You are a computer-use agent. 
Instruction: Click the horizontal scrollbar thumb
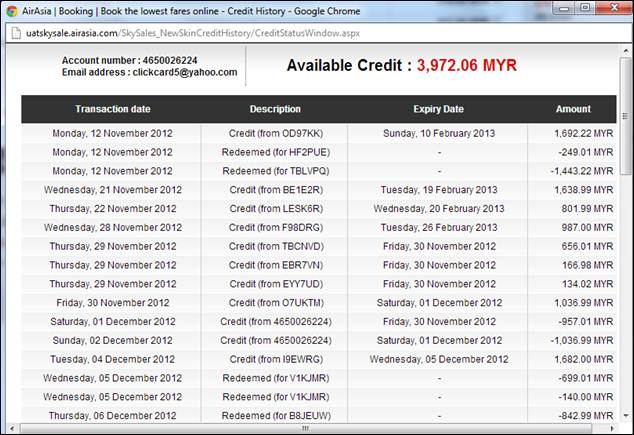pos(306,428)
